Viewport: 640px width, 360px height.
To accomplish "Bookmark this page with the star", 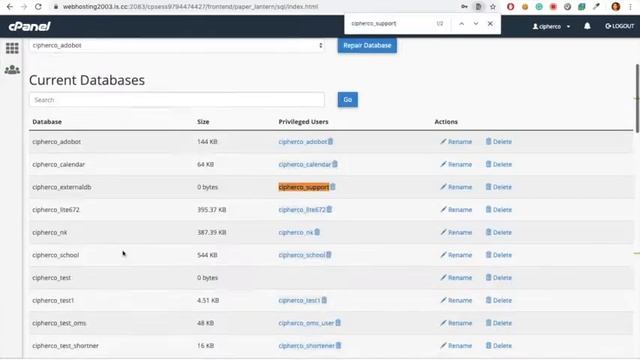I will point(493,7).
